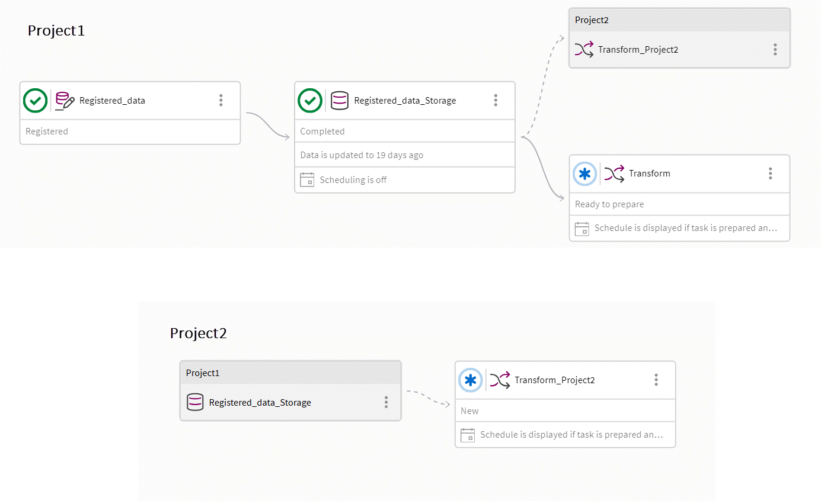Click the Transform_Project2 shuffle icon in top Project2 card
Viewport: 821px width, 504px height.
[584, 50]
